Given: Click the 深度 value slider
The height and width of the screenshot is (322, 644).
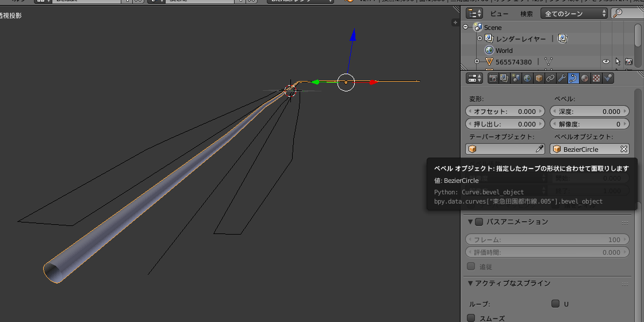Looking at the screenshot, I should point(589,112).
